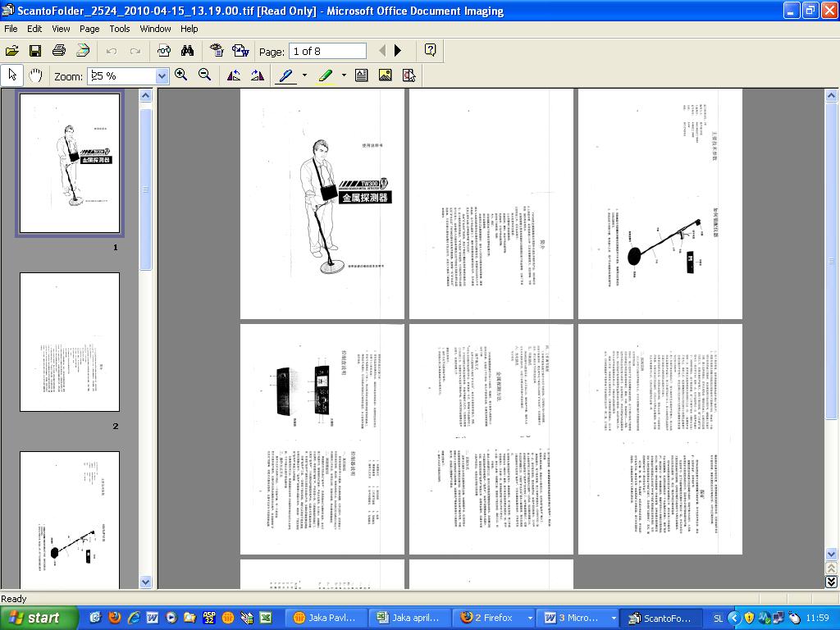This screenshot has height=630, width=840.
Task: Launch Internet Explorer from the Quick Launch bar
Action: (x=134, y=618)
